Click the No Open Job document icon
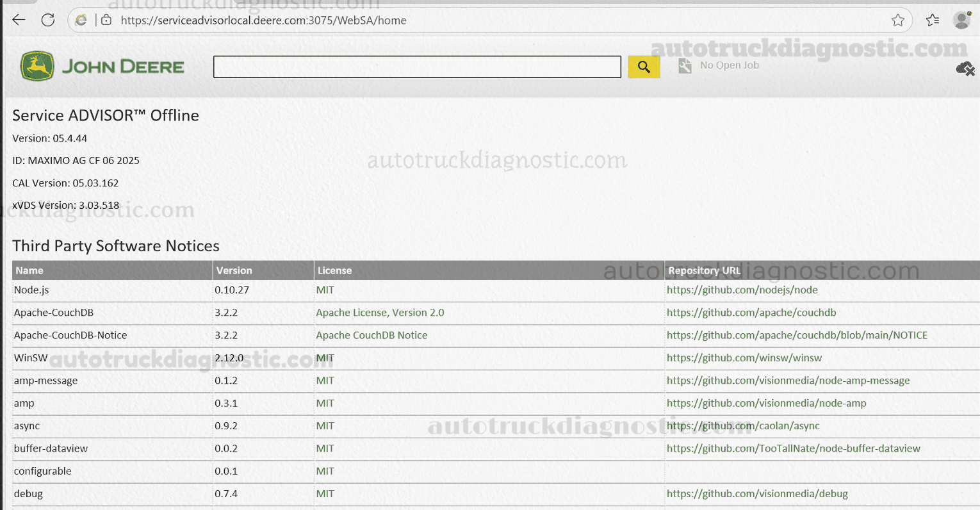This screenshot has height=510, width=980. pos(684,65)
